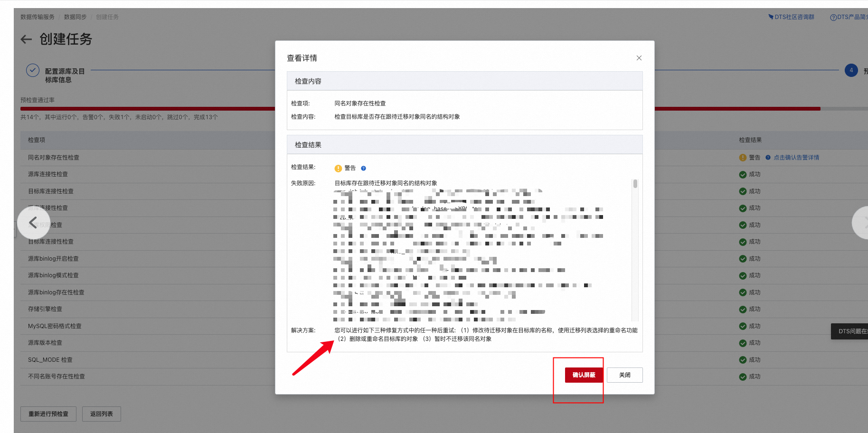This screenshot has height=433, width=868.
Task: Click the 检查内容 section header
Action: pos(464,81)
